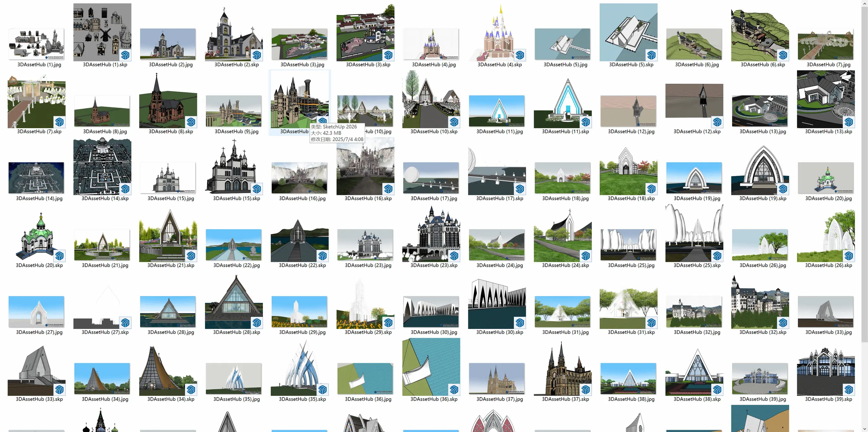
Task: Click 3DAssetHub (11).jpg blue triangle thumbnail
Action: click(x=497, y=111)
